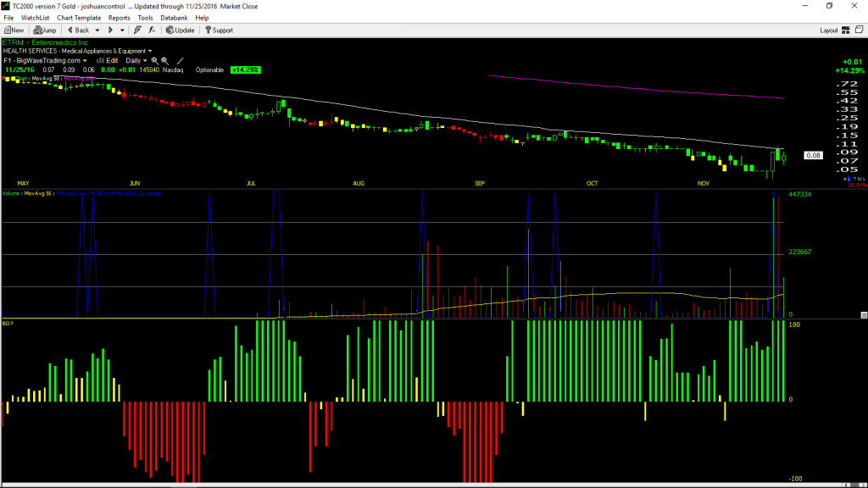Screen dimensions: 868x488
Task: Click the 11/25/16 date readout
Action: [19, 70]
